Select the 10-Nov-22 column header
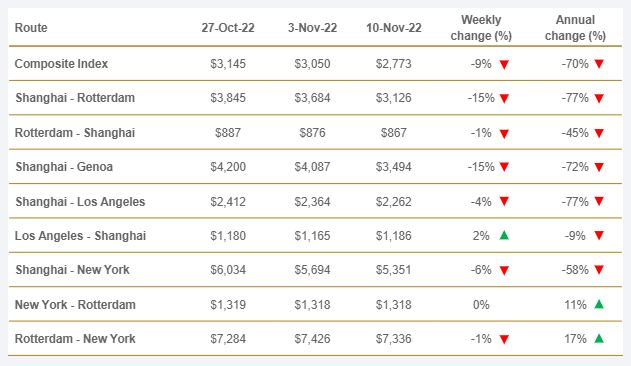The image size is (631, 366). point(394,28)
